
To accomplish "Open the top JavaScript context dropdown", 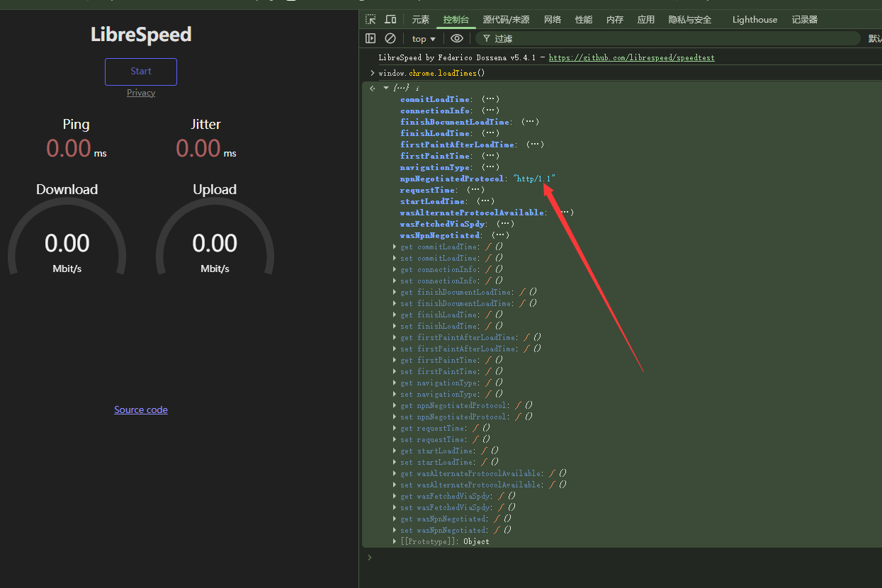I will [x=424, y=39].
